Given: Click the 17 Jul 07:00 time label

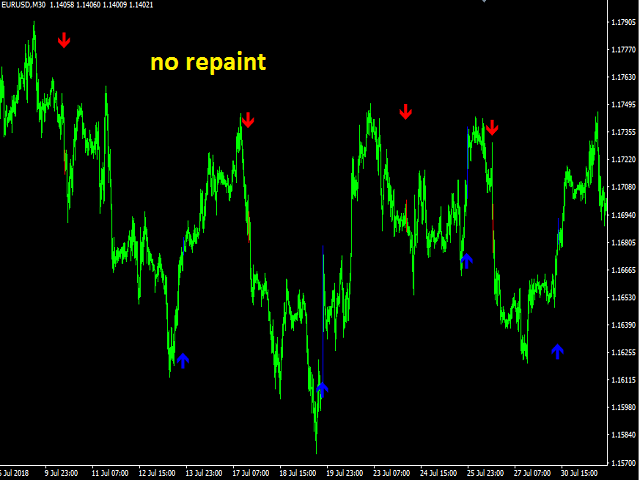Looking at the screenshot, I should [x=251, y=473].
